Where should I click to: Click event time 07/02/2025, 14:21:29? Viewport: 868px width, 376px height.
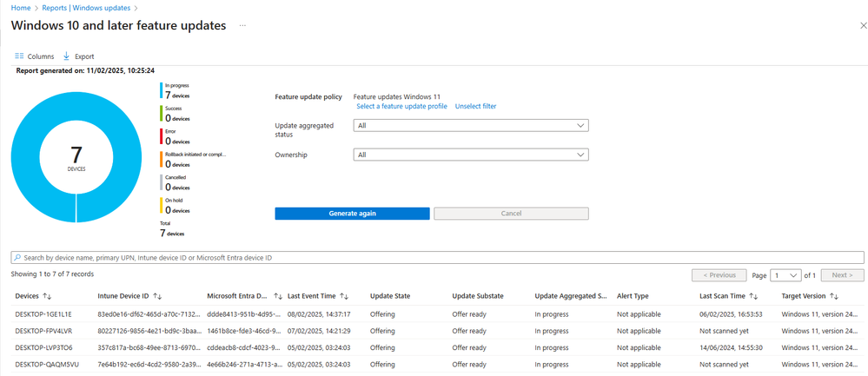point(317,331)
